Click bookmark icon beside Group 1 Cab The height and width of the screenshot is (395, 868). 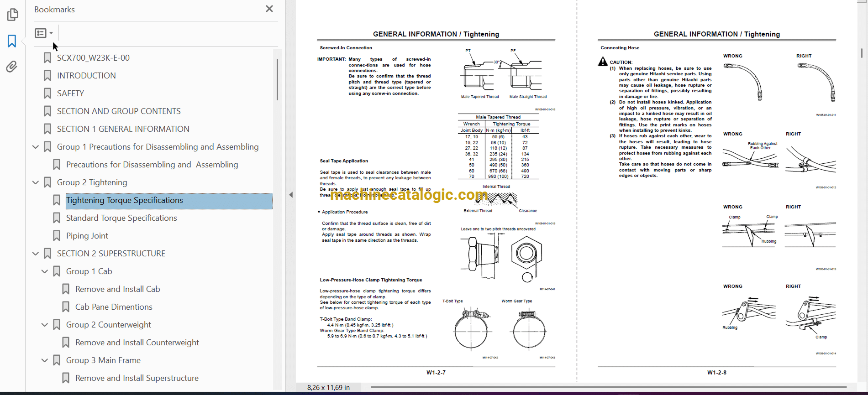click(x=57, y=271)
